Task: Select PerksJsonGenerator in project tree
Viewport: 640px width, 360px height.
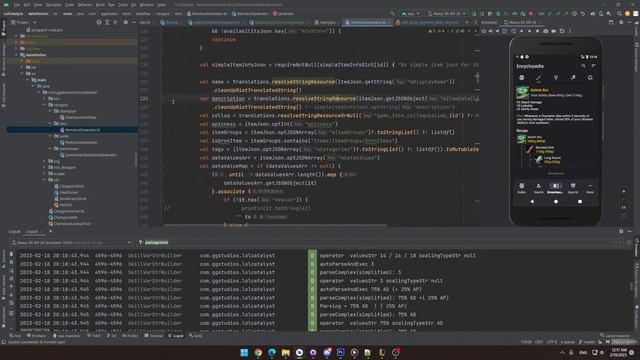Action: [80, 142]
